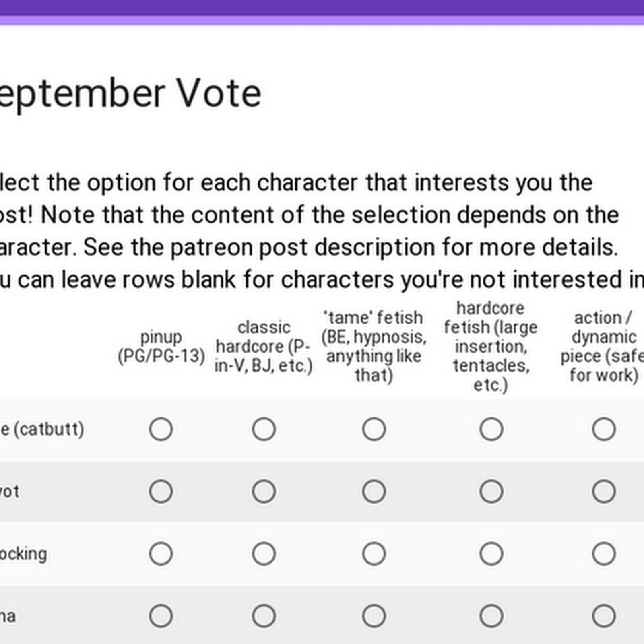Screen dimensions: 644x644
Task: Select hardcore fetish in the 'vot' row
Action: (x=491, y=491)
